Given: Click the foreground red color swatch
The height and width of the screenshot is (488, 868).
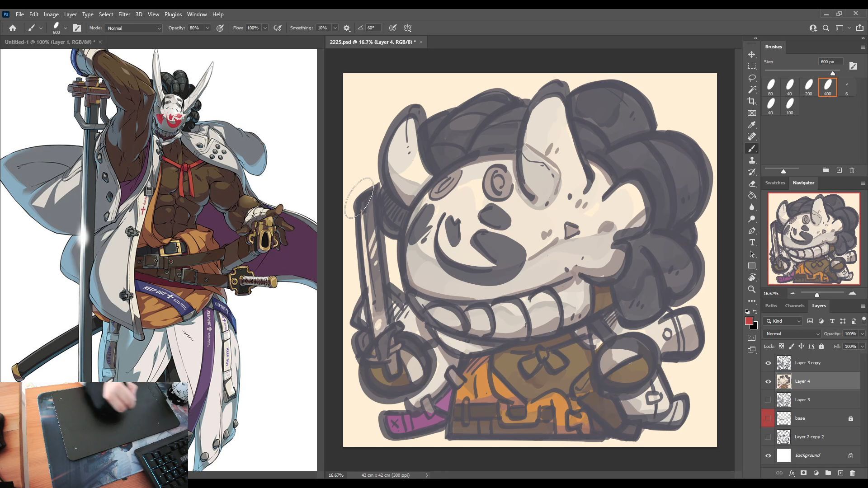Looking at the screenshot, I should pyautogui.click(x=749, y=321).
